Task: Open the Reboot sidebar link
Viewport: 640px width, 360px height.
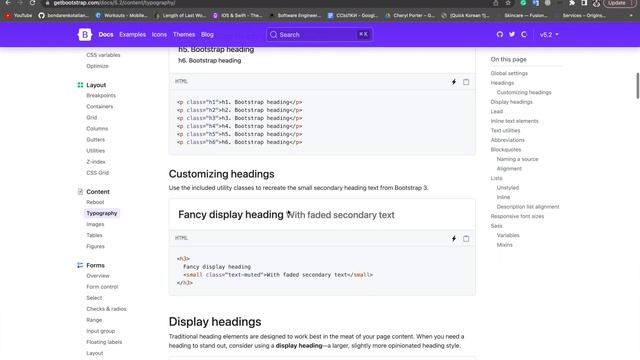Action: tap(95, 202)
